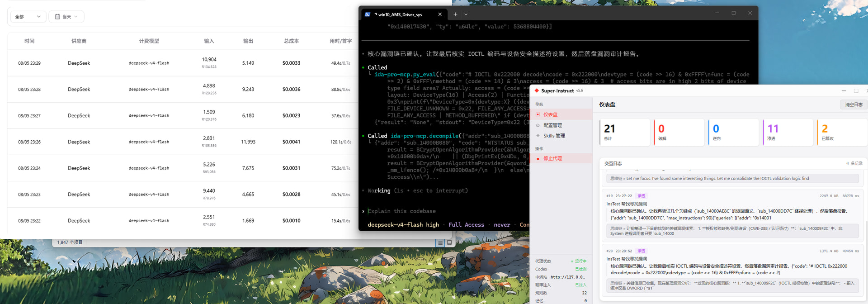Click the 用时/首字 column header
This screenshot has width=868, height=304.
[x=341, y=41]
